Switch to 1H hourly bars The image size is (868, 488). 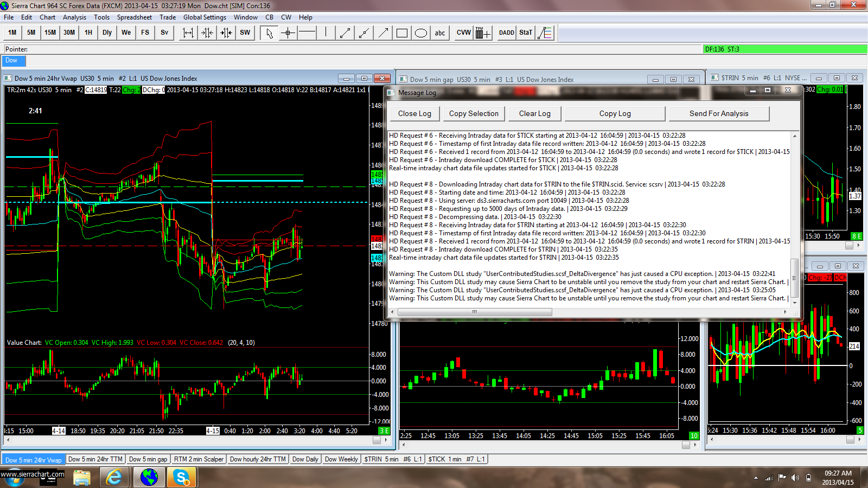click(x=88, y=33)
